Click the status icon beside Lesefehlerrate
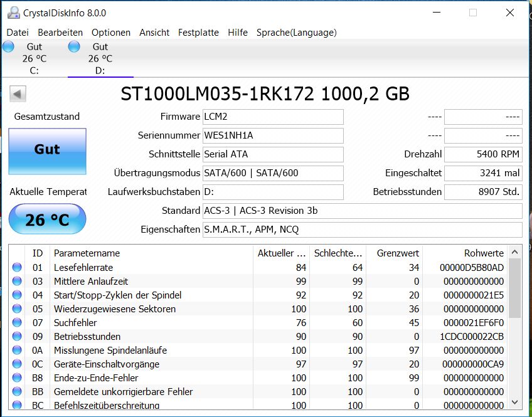532x417 pixels. [16, 267]
